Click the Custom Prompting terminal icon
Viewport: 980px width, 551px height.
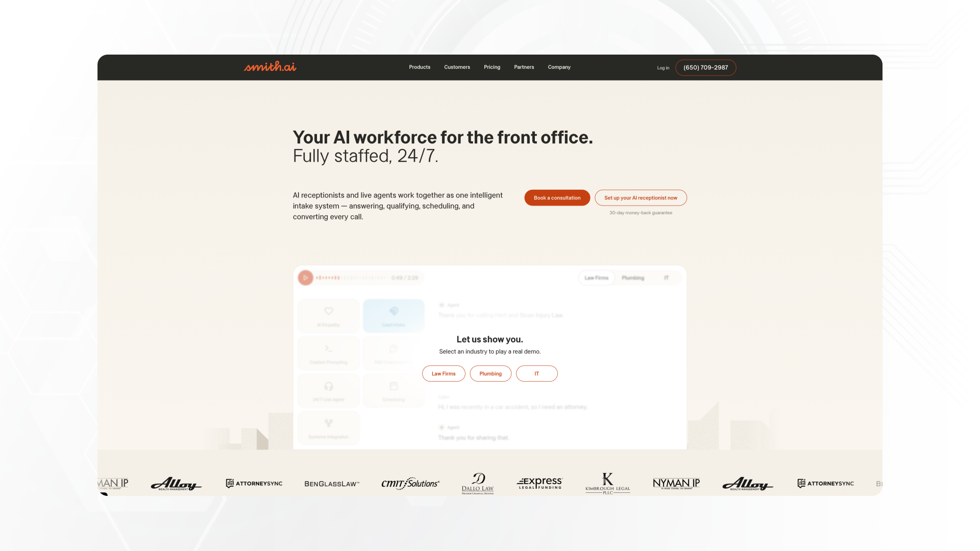328,349
